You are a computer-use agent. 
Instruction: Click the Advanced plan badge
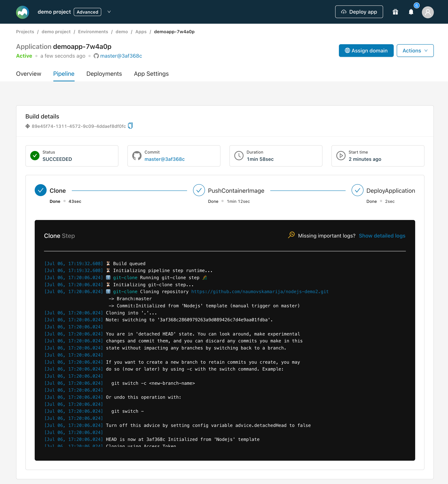click(x=87, y=12)
